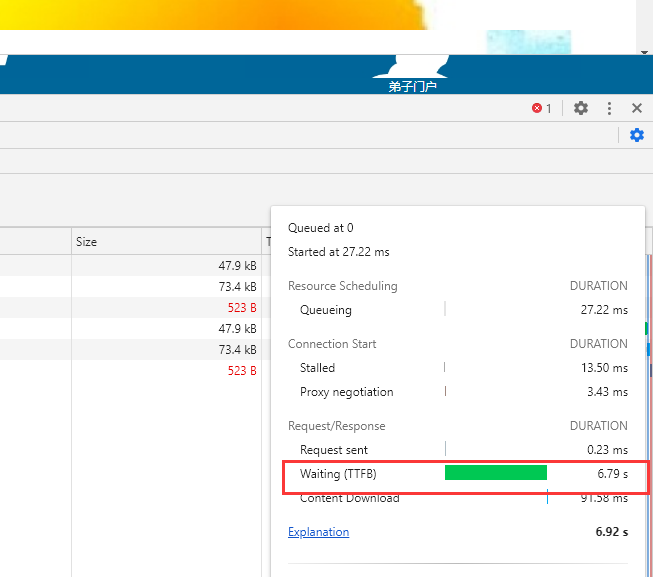The width and height of the screenshot is (653, 577).
Task: Select the Waiting (TTFB) label
Action: coord(338,473)
